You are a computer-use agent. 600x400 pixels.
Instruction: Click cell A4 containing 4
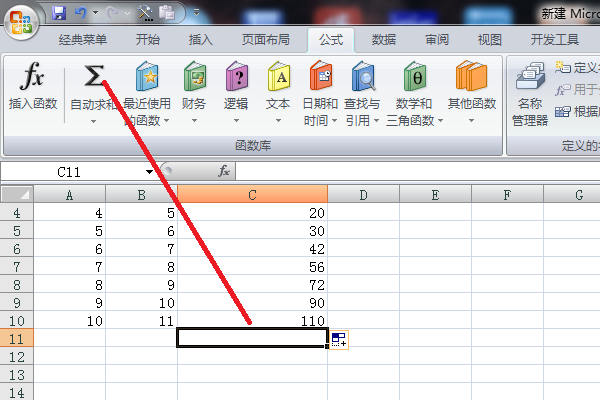tap(69, 212)
